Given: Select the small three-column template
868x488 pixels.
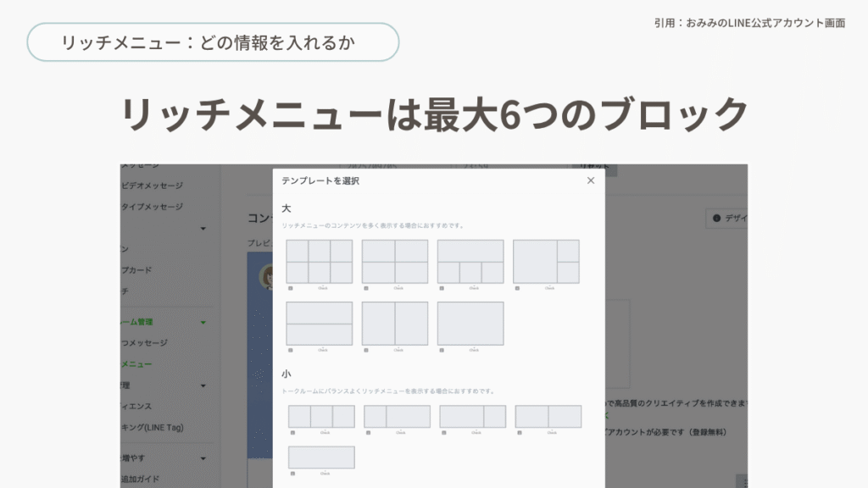Looking at the screenshot, I should pyautogui.click(x=321, y=417).
